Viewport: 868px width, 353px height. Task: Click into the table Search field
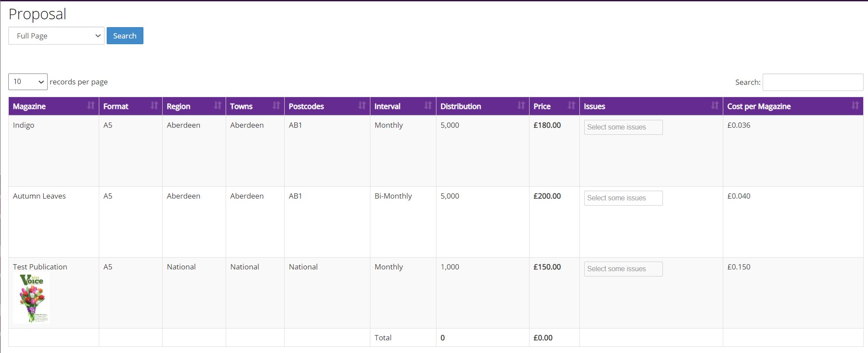(812, 82)
